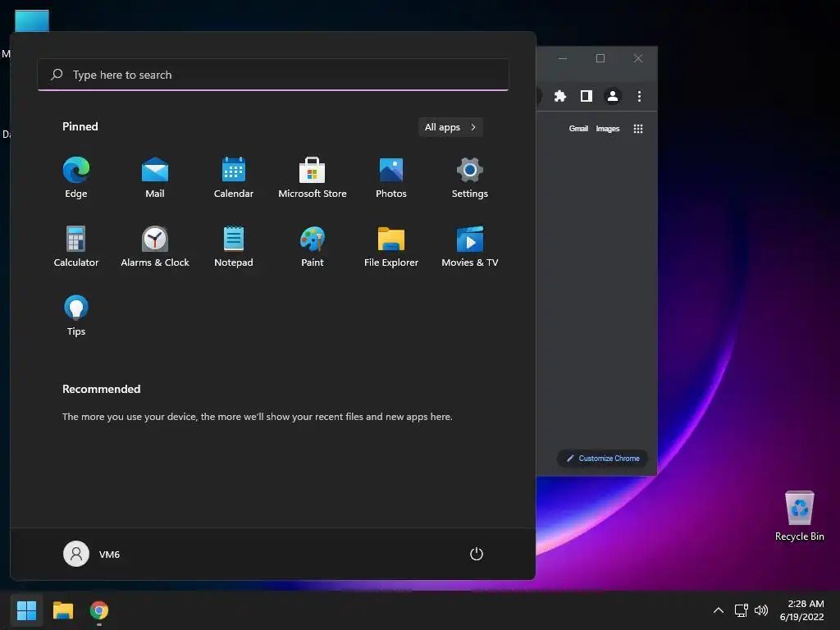
Task: Open the Tips app
Action: pos(76,316)
